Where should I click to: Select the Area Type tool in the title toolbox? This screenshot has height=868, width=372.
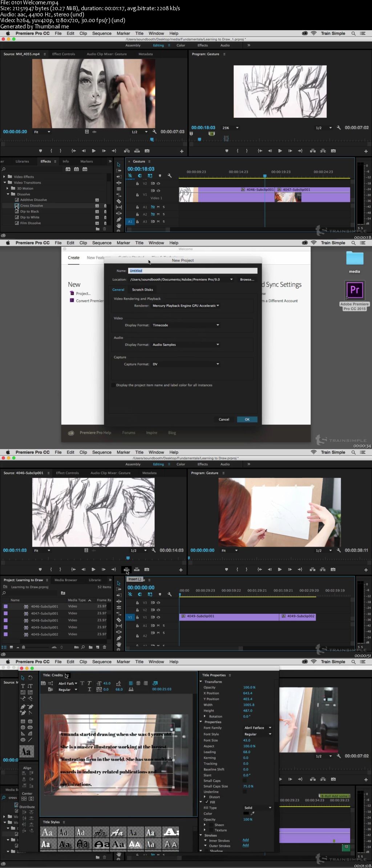tap(23, 692)
